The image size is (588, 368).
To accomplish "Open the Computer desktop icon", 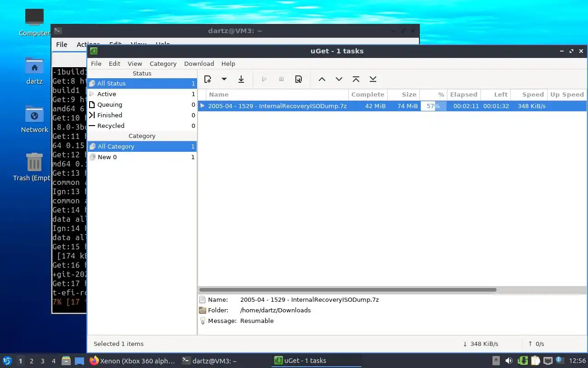I will tap(34, 22).
